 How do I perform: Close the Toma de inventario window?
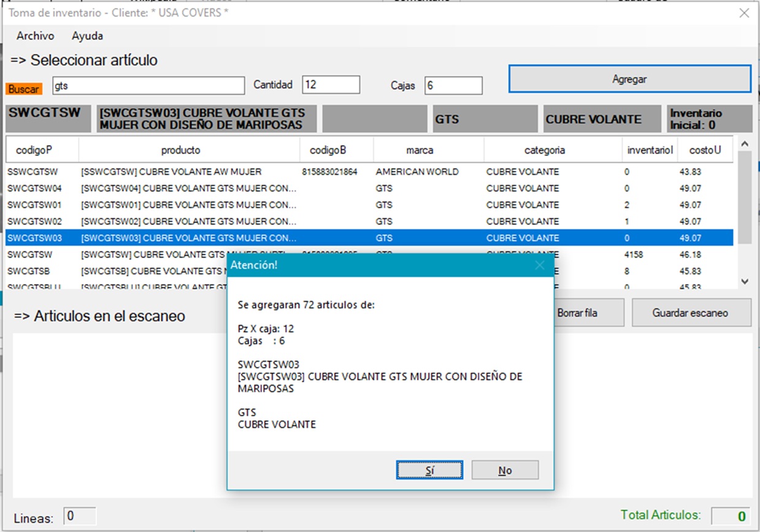744,13
